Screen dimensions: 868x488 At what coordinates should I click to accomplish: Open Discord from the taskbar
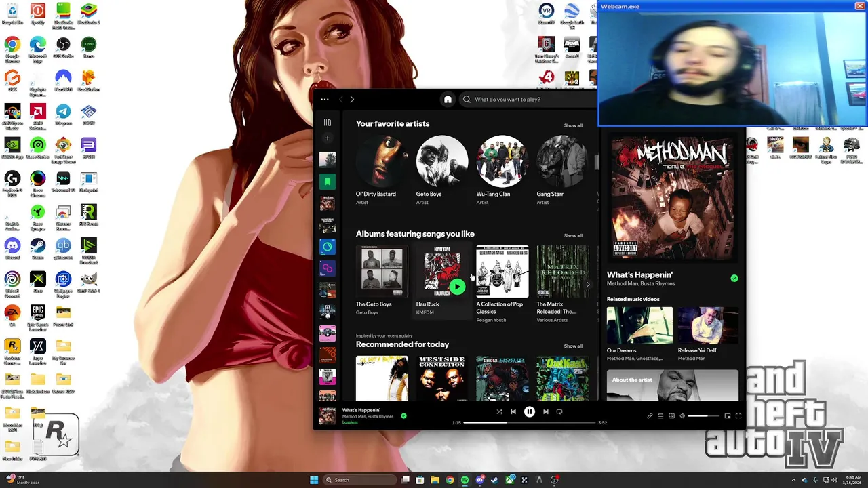(x=480, y=480)
